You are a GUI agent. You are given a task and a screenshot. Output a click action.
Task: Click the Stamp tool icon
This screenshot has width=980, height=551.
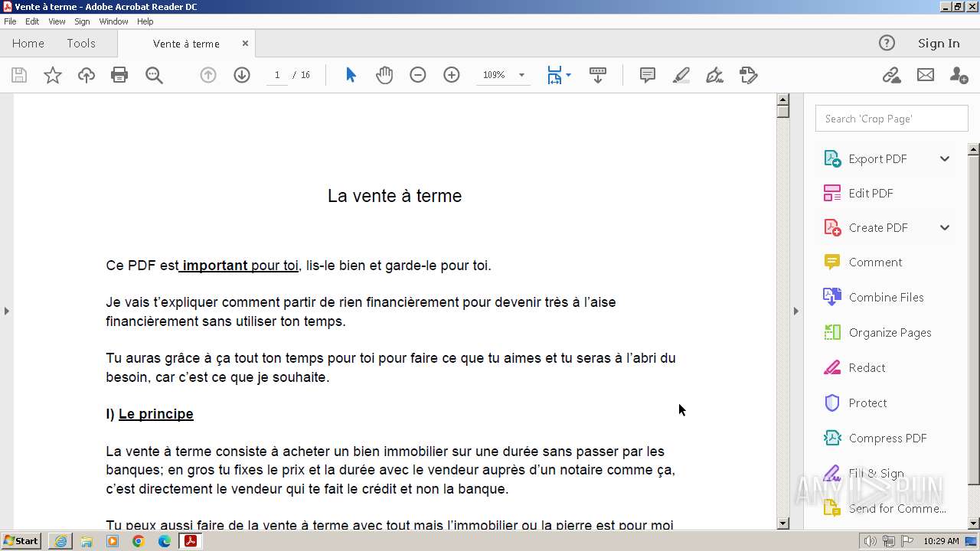click(x=749, y=75)
